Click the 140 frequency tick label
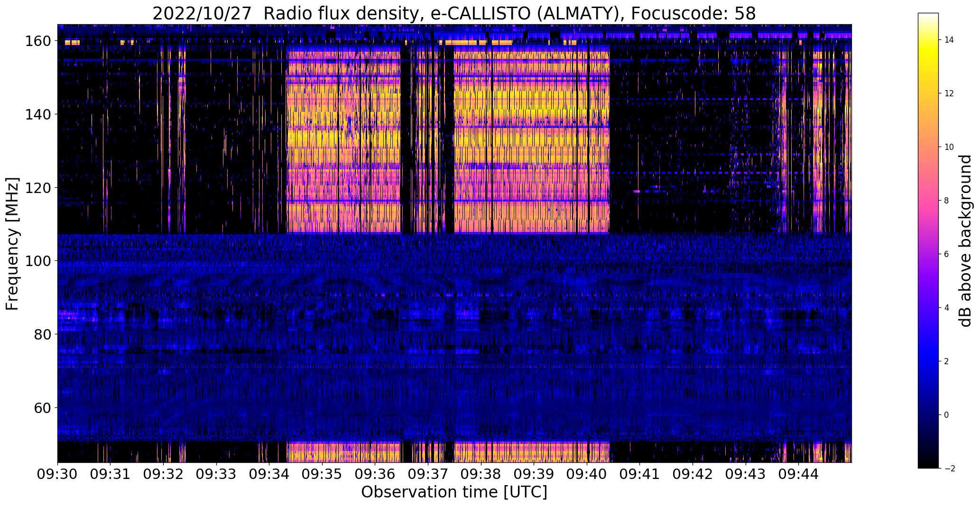 [38, 114]
